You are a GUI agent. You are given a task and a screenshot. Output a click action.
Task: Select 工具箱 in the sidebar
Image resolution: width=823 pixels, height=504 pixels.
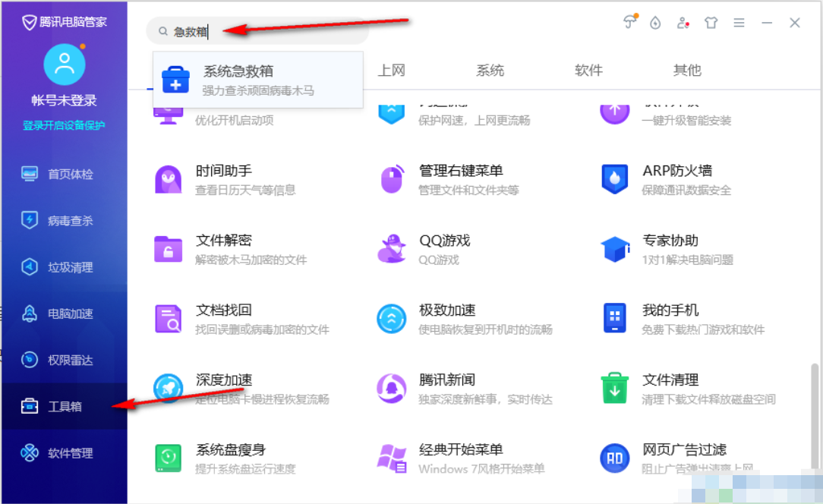point(64,406)
